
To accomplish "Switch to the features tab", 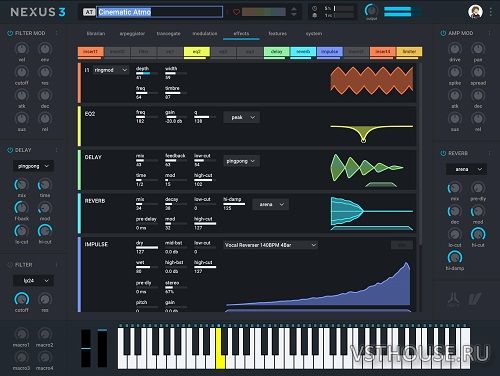I will 278,33.
